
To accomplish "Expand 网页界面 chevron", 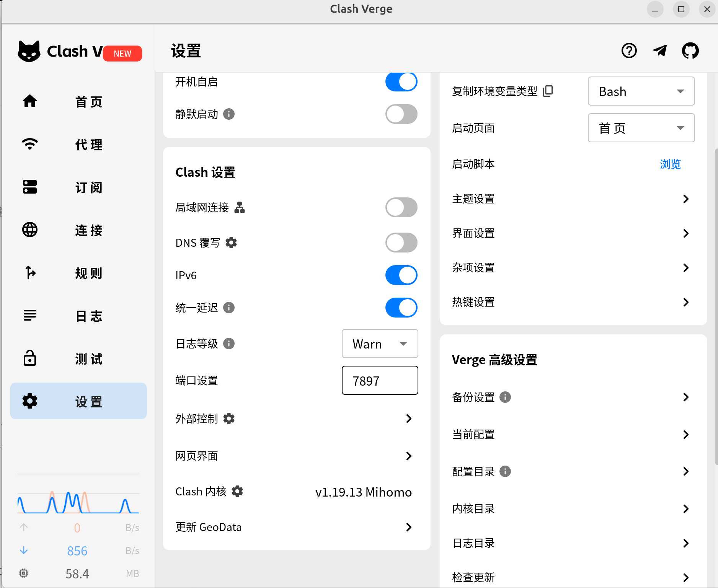I will click(x=409, y=456).
